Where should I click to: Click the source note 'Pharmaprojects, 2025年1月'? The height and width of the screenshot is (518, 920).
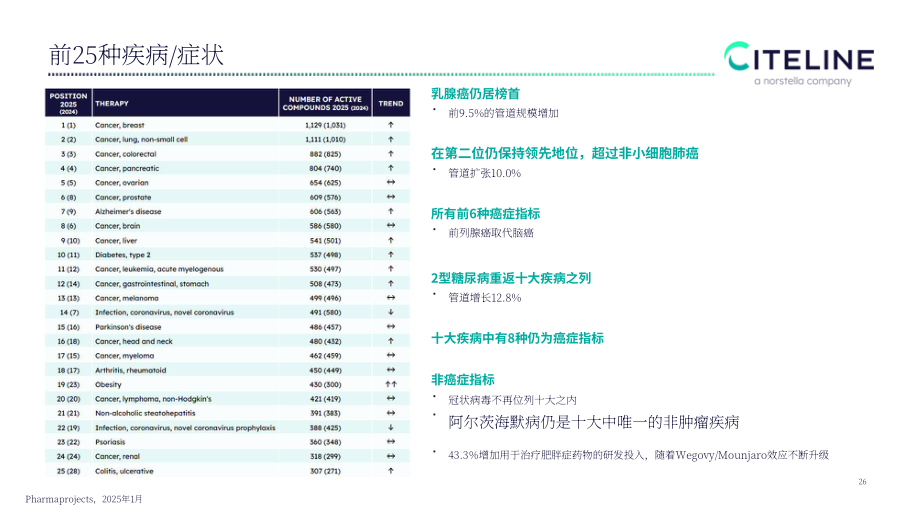(x=83, y=499)
